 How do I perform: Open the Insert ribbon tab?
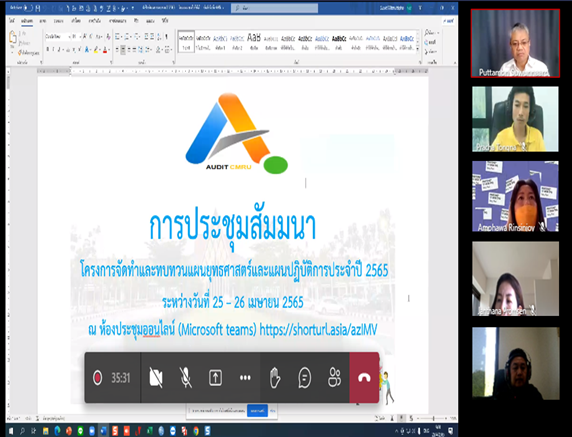click(43, 21)
